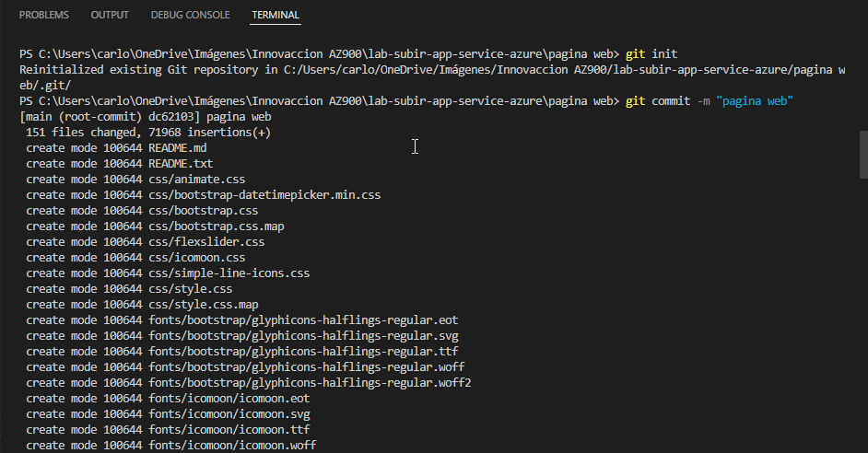Click the git commit -m "pagina web" command
Viewport: 868px width, 453px height.
click(710, 101)
